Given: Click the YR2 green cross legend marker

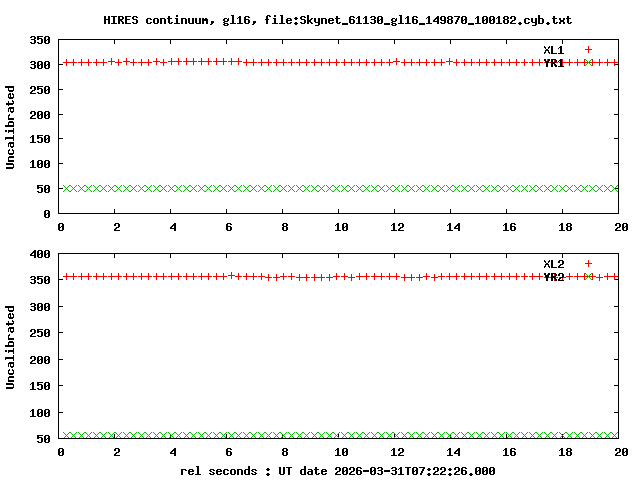Looking at the screenshot, I should 588,277.
